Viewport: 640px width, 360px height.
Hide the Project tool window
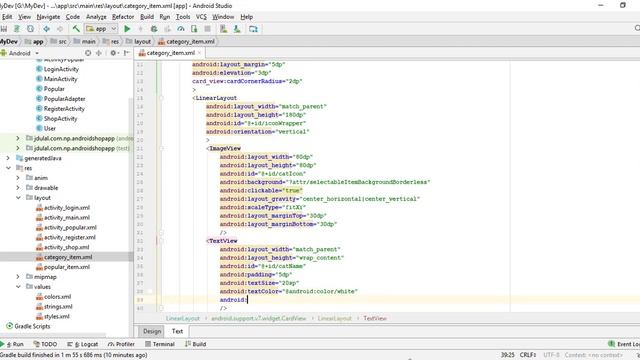[127, 53]
